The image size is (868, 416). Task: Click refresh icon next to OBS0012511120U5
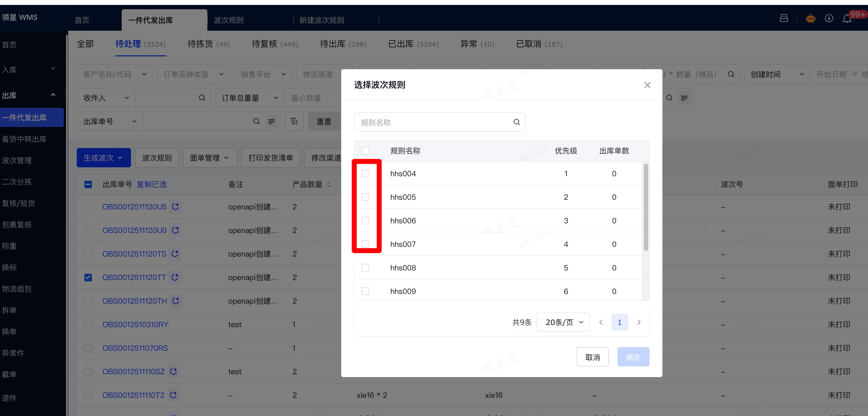(175, 207)
